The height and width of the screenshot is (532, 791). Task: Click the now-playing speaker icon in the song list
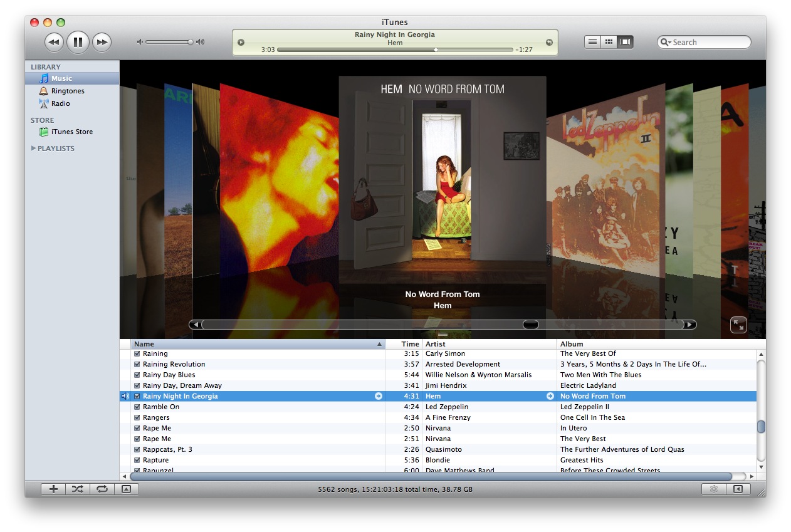(x=125, y=396)
